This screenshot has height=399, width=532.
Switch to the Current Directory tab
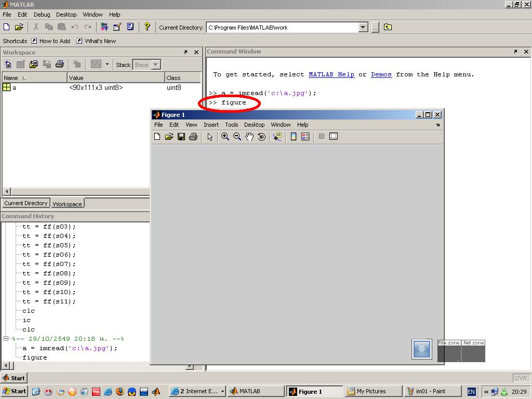[26, 203]
